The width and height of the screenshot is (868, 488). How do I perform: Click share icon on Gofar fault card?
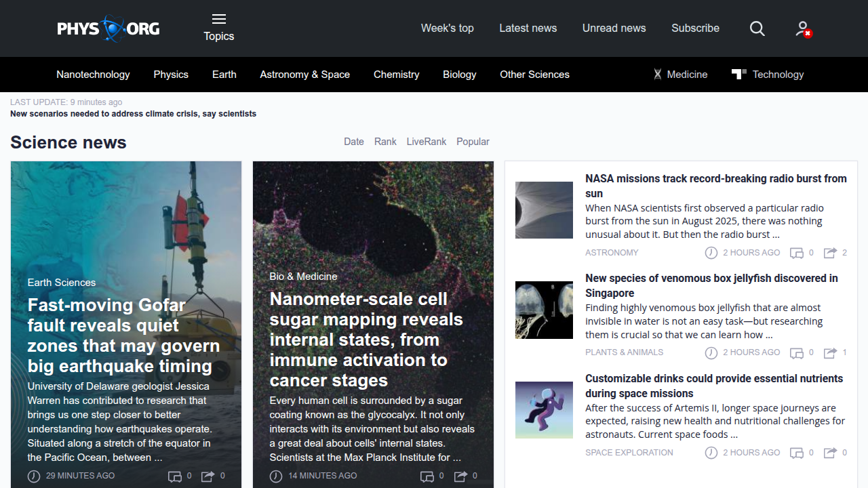click(x=208, y=476)
